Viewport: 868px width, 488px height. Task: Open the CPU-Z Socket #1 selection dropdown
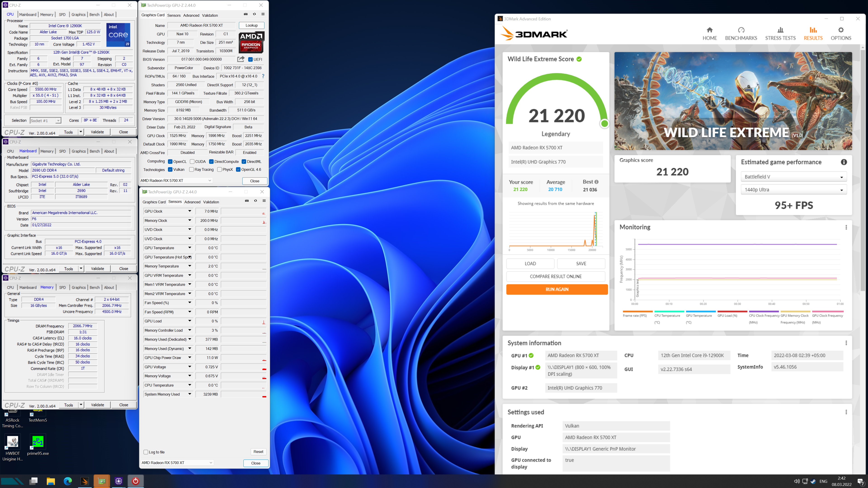45,121
